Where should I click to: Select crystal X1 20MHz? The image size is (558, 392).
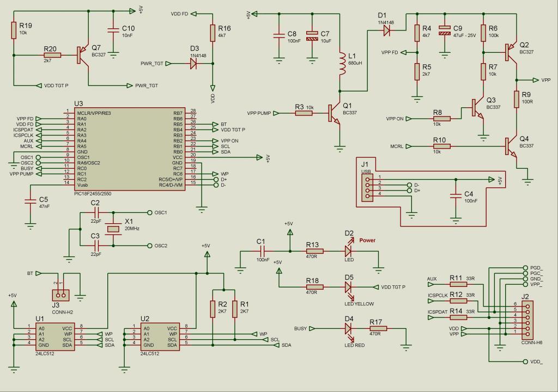point(113,229)
